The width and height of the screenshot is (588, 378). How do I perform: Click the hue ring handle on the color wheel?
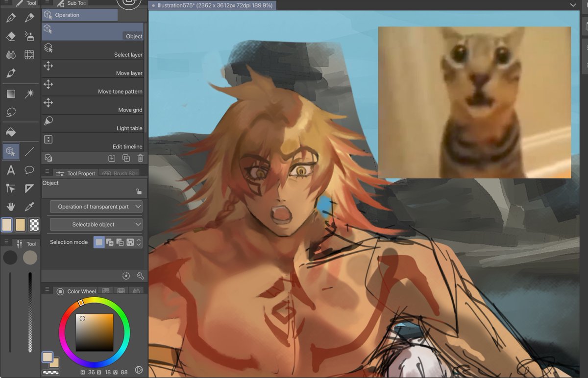(x=81, y=303)
